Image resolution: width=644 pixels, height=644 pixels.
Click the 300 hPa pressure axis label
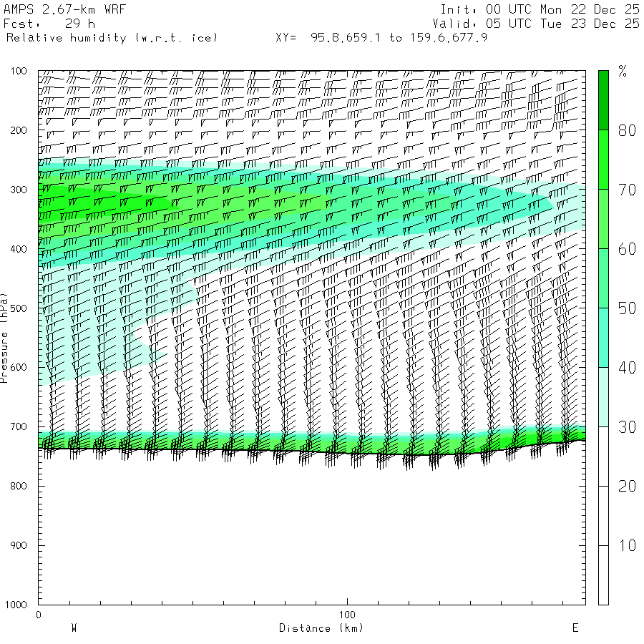click(19, 190)
